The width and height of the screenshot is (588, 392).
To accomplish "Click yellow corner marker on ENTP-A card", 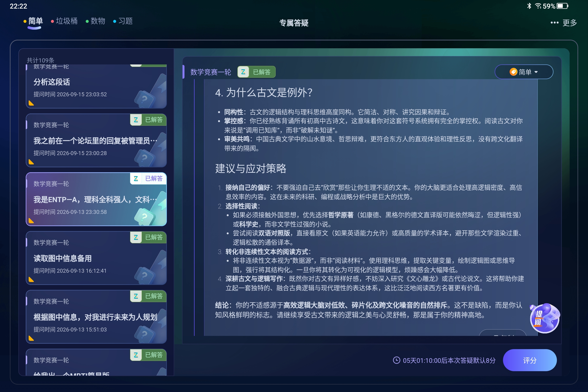I will coord(31,220).
